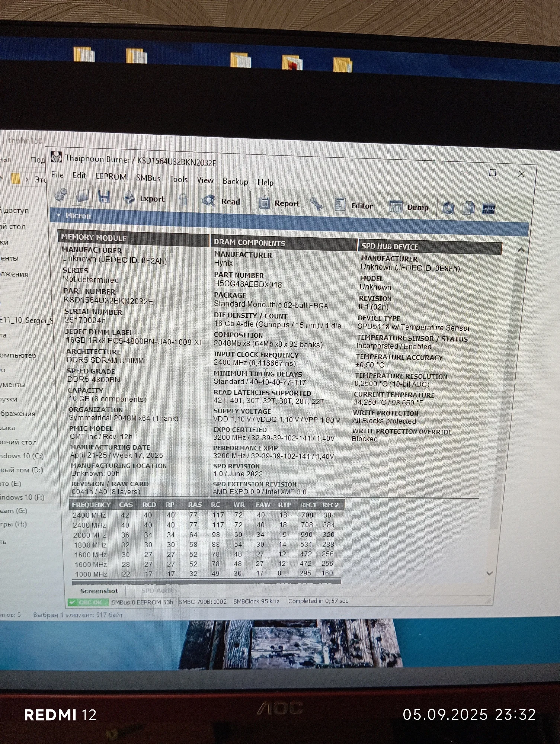560x744 pixels.
Task: Open the Help menu
Action: [265, 183]
